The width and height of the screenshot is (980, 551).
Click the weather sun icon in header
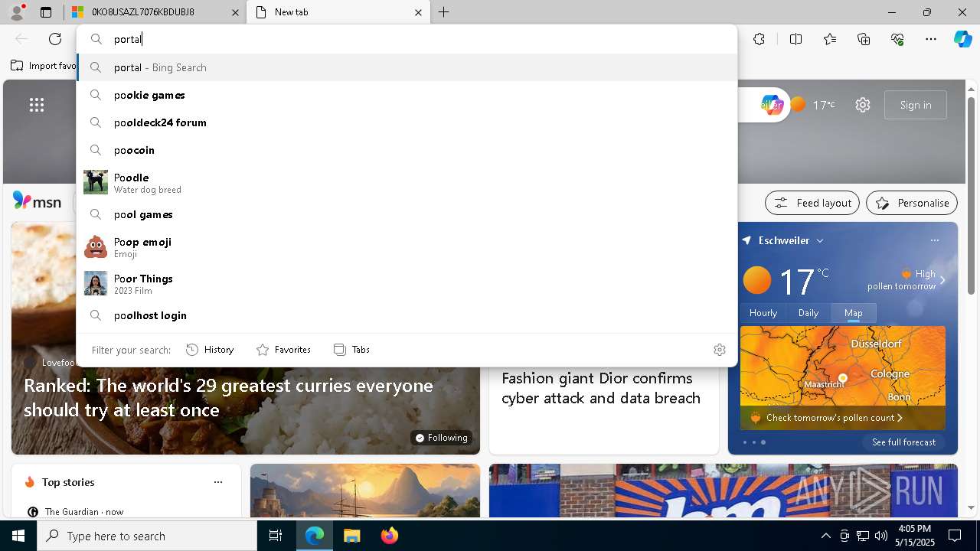(799, 105)
